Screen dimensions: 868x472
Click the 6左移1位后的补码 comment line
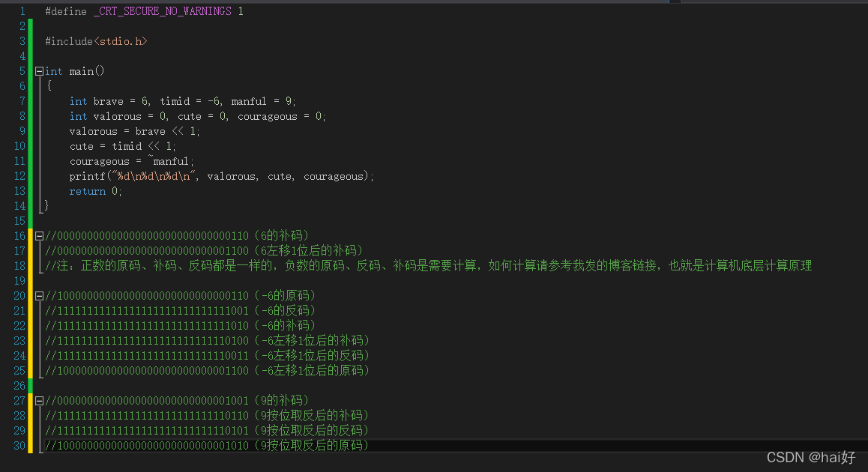point(205,251)
